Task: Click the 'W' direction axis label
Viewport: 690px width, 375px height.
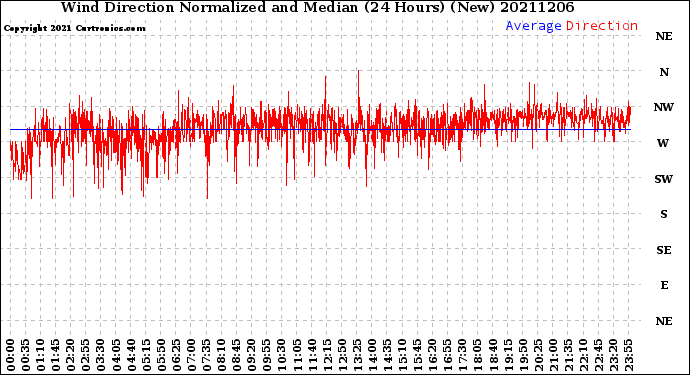Action: click(663, 143)
